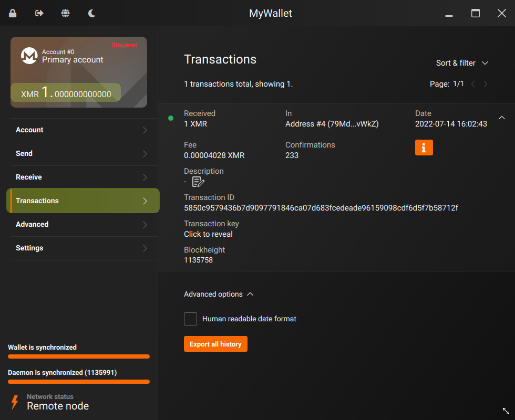This screenshot has width=515, height=420.
Task: Enable the Human readable date format checkbox
Action: tap(190, 319)
